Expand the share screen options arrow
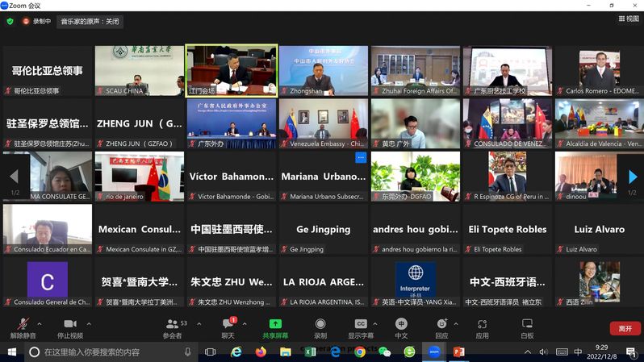This screenshot has height=362, width=644. (295, 323)
